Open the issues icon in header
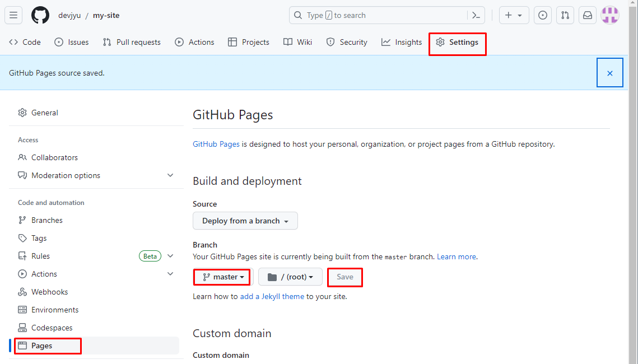 coord(542,15)
